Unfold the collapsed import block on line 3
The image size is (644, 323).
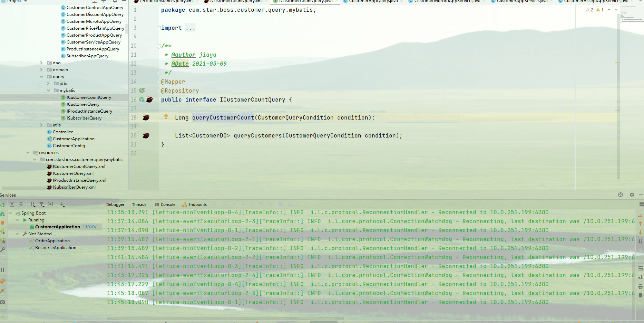[x=159, y=28]
